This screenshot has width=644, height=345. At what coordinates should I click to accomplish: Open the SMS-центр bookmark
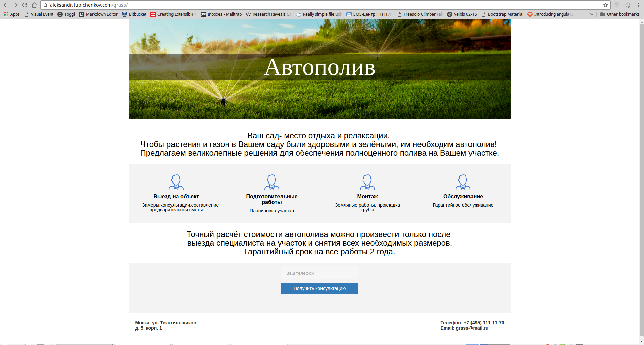pos(369,14)
